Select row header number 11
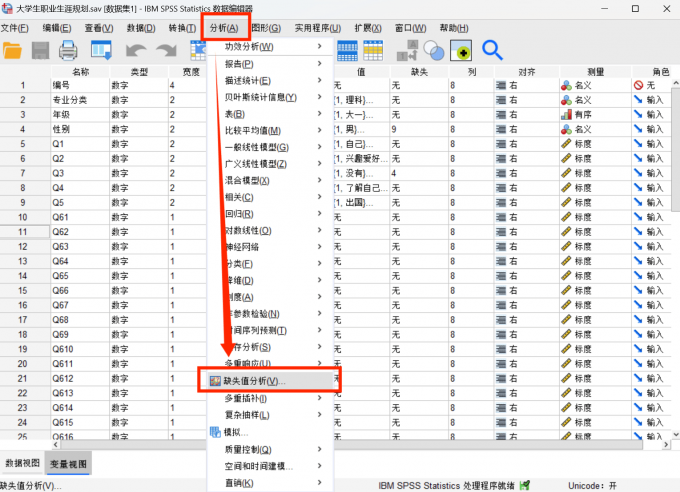The width and height of the screenshot is (680, 492). [23, 232]
